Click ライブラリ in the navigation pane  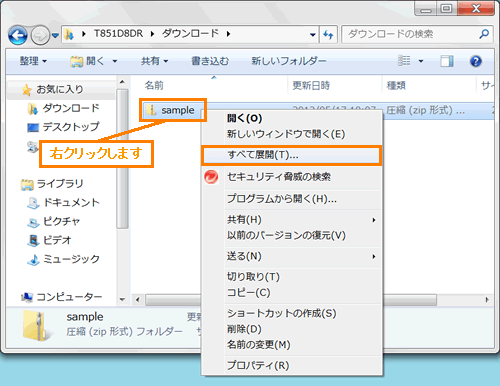[x=60, y=184]
